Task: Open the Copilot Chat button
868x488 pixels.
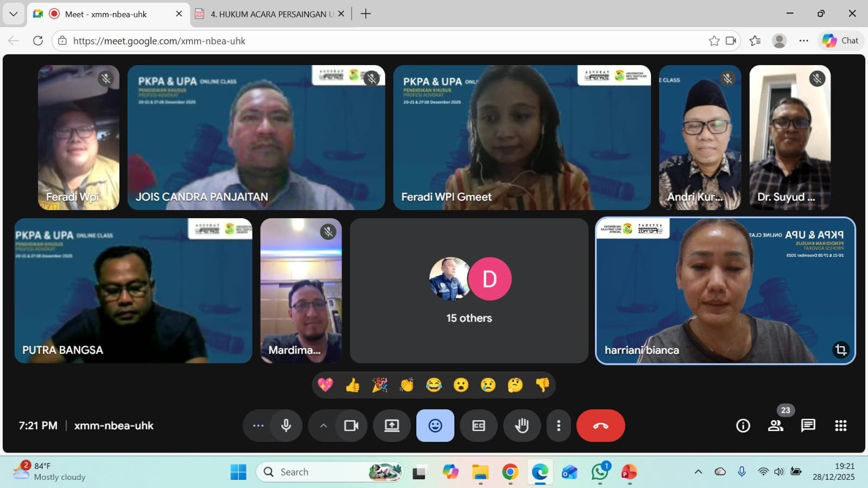Action: click(840, 41)
